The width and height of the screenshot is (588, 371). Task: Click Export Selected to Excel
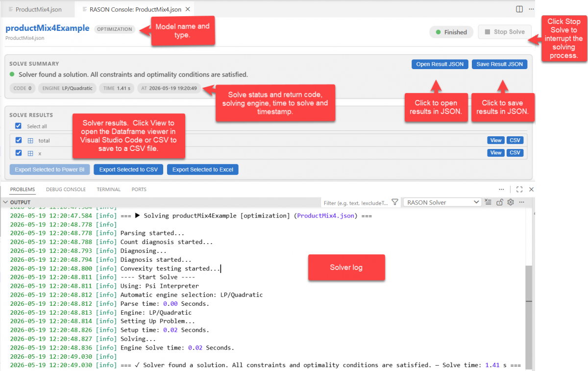(202, 170)
